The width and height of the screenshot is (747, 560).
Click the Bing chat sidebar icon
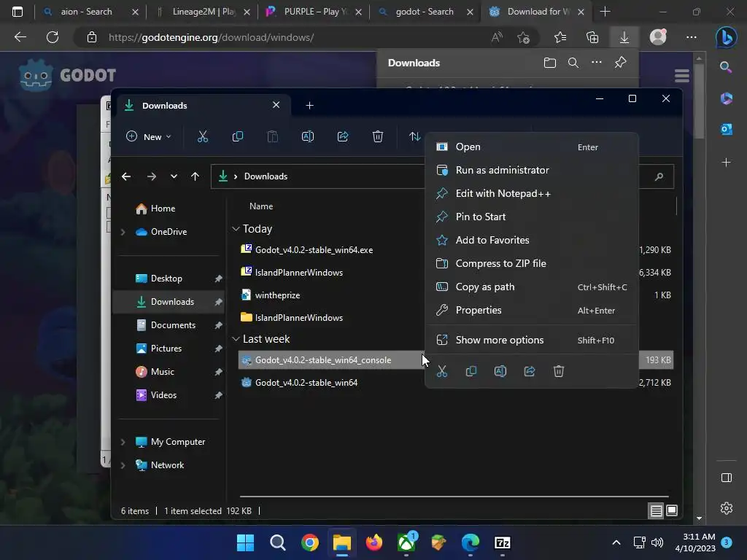click(x=727, y=38)
